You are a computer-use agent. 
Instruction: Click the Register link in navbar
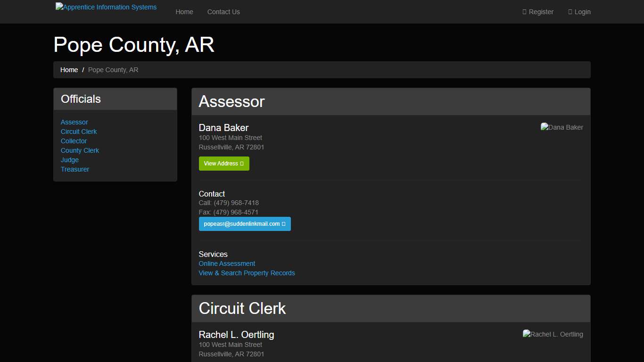click(x=541, y=12)
